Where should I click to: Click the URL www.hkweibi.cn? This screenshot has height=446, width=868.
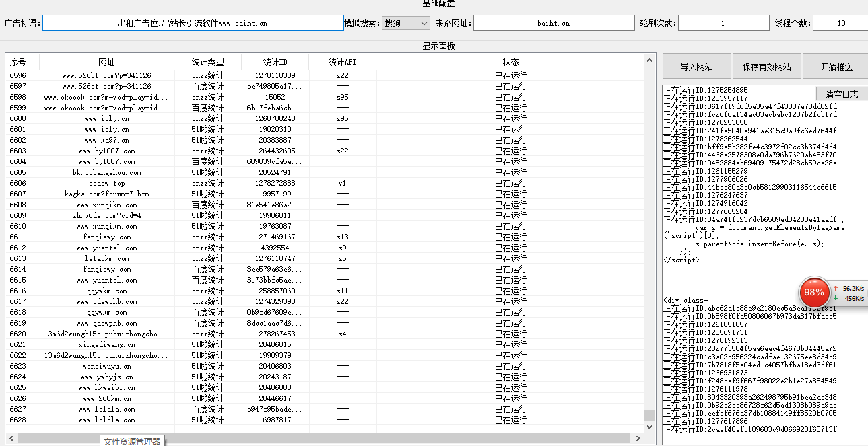click(106, 387)
